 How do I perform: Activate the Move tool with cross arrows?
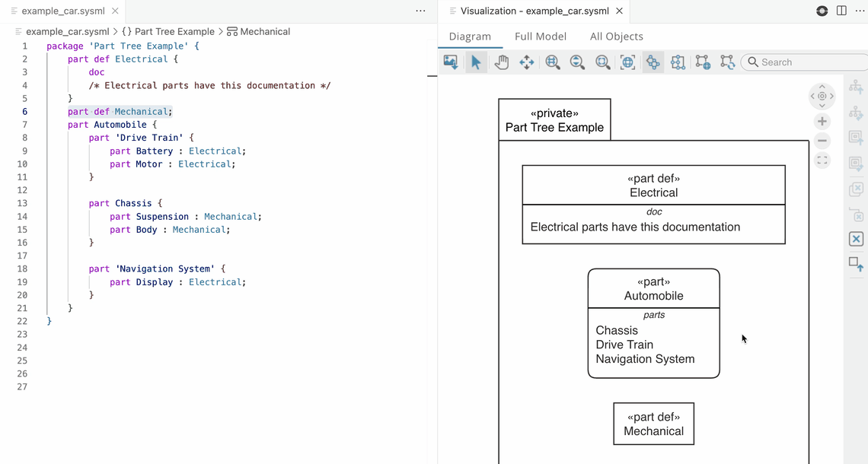[526, 62]
